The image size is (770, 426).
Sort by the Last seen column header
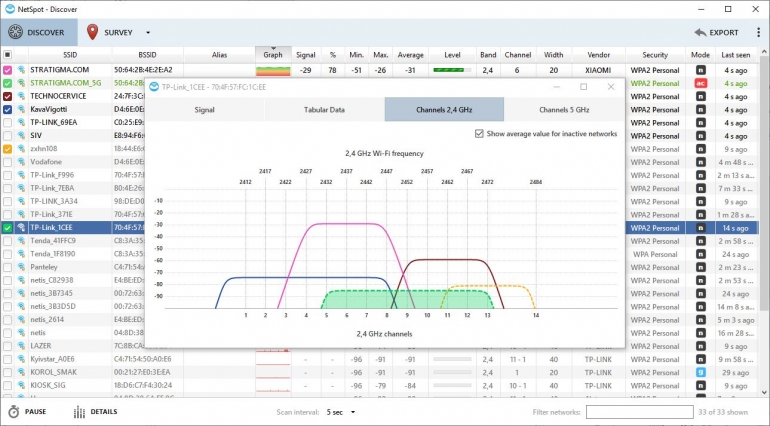click(x=736, y=55)
